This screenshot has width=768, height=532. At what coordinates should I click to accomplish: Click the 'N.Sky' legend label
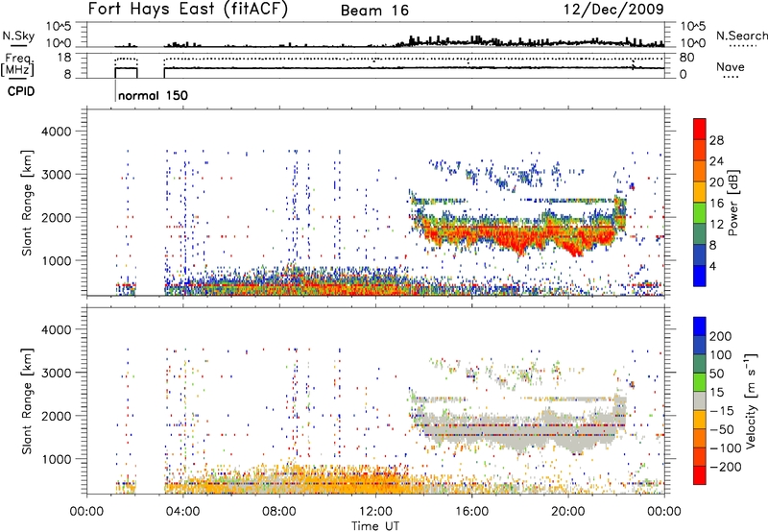[18, 36]
